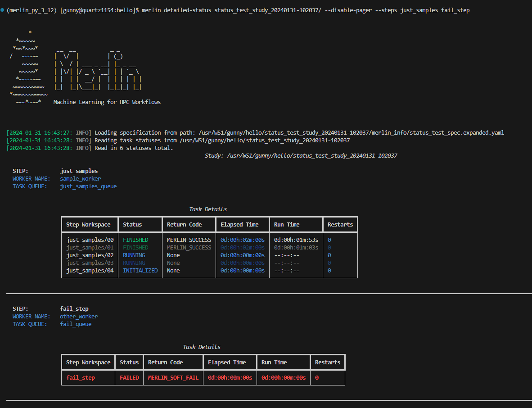
Task: Click the Study path line
Action: coord(301,156)
